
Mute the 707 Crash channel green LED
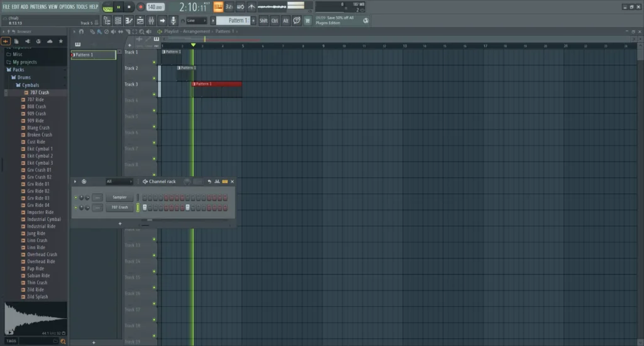click(75, 208)
